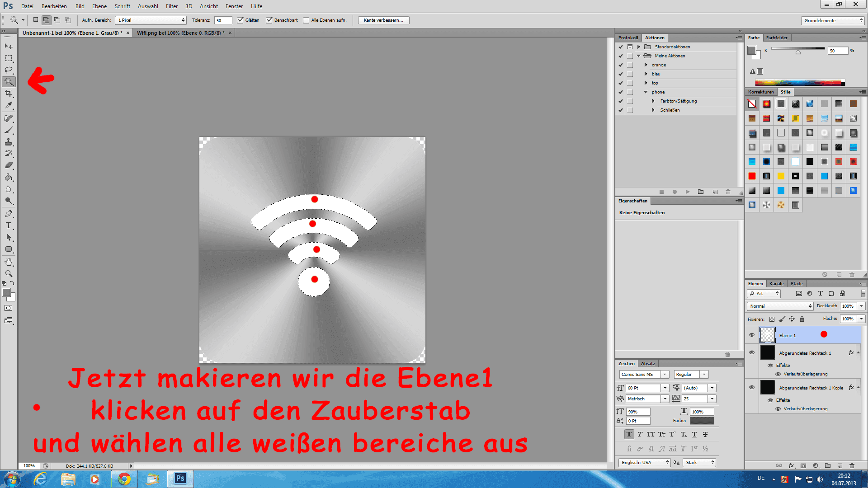This screenshot has height=488, width=868.
Task: Collapse the Meine Aktionen set
Action: click(x=638, y=56)
